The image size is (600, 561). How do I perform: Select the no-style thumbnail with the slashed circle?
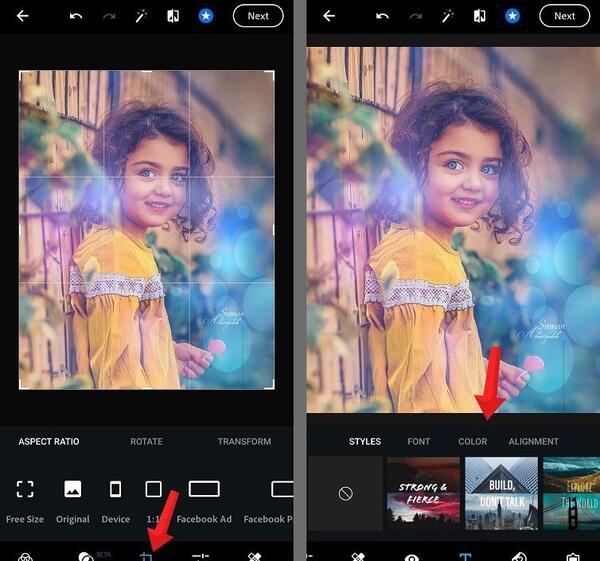(x=345, y=493)
